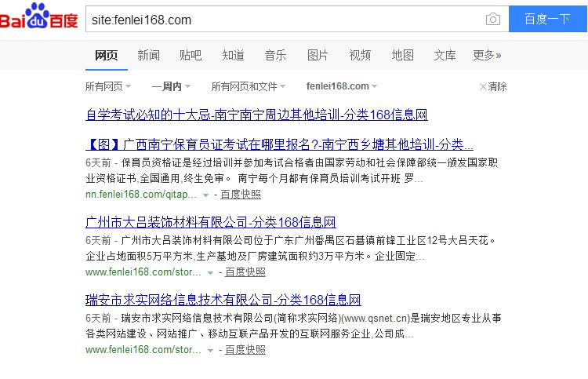Expand the fenlei168.com site filter dropdown
Image resolution: width=588 pixels, height=379 pixels.
click(342, 86)
